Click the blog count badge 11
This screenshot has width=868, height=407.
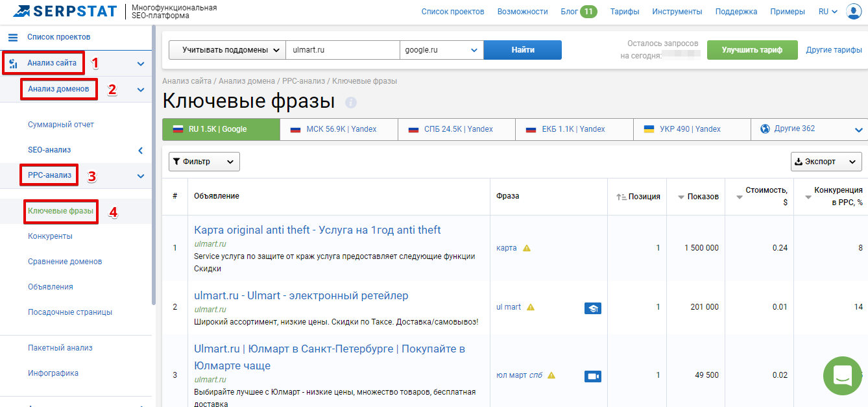[x=588, y=12]
